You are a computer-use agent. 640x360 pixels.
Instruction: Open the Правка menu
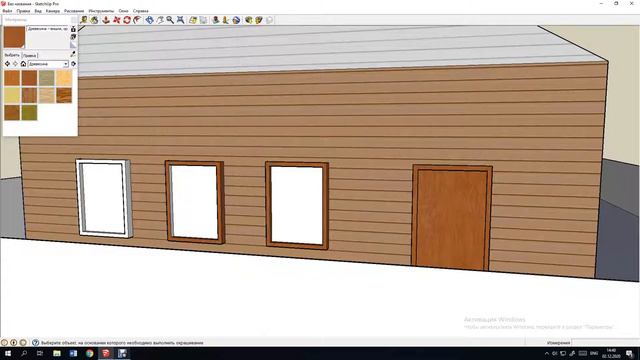tap(23, 11)
